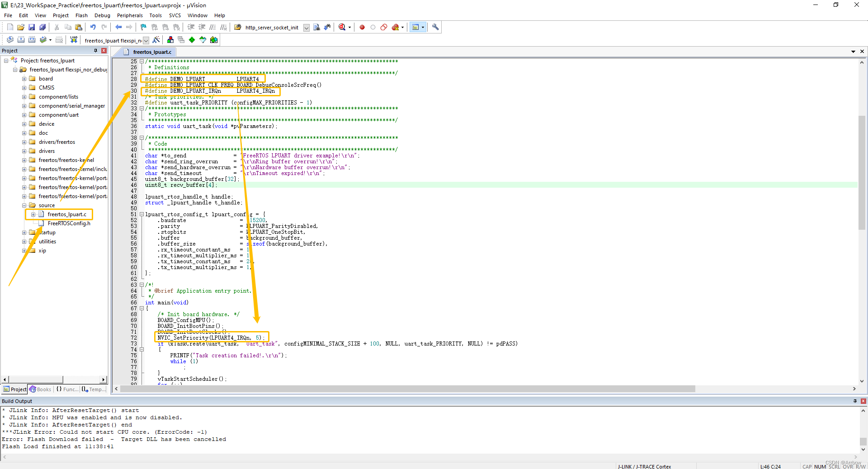Image resolution: width=868 pixels, height=469 pixels.
Task: Switch to the Books tab
Action: point(40,389)
